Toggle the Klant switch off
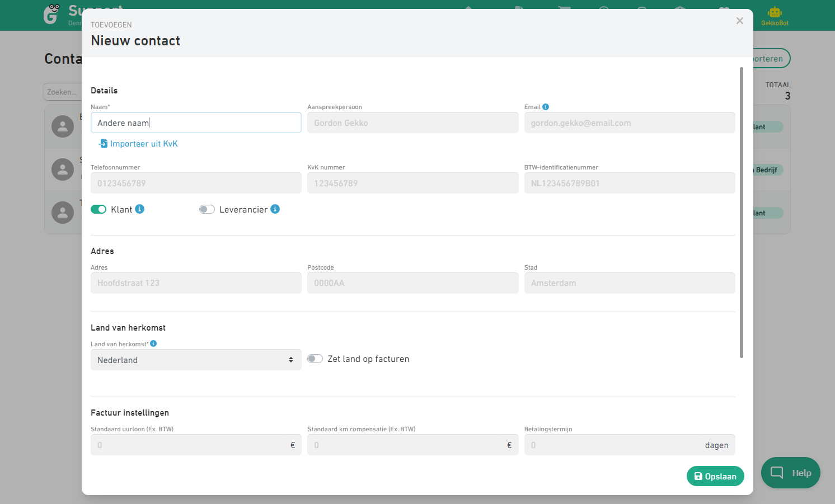 click(98, 209)
